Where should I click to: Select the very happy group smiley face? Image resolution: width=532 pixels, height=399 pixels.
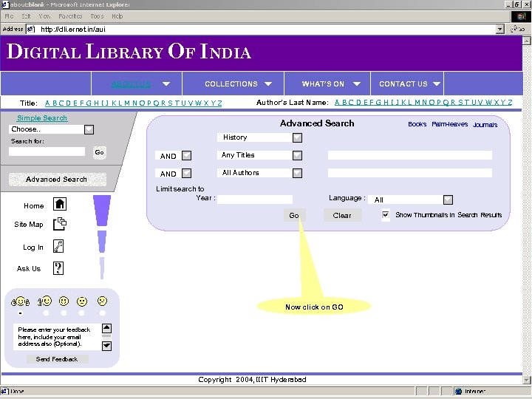21,301
